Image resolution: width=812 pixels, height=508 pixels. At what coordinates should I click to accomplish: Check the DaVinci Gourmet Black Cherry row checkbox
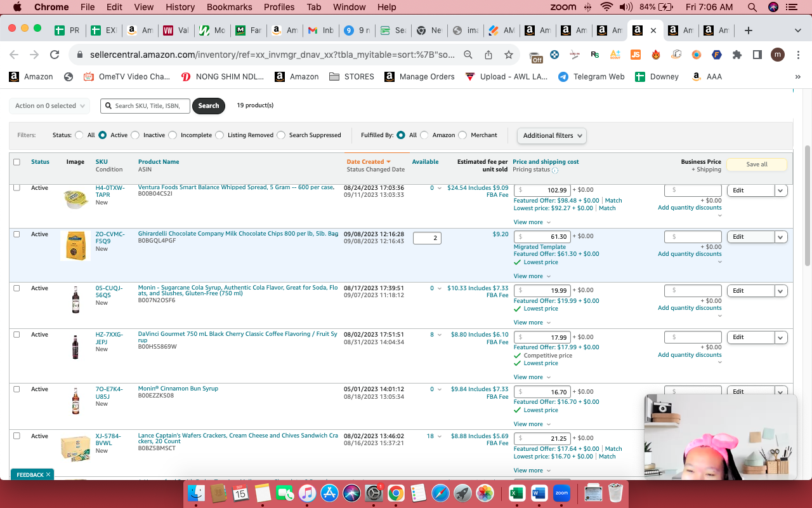pos(16,335)
